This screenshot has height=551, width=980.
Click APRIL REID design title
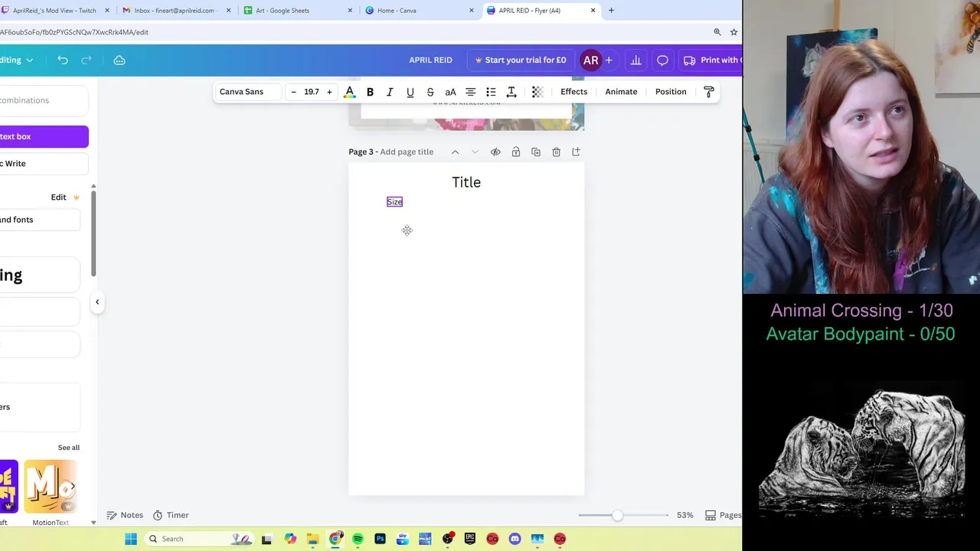point(430,60)
